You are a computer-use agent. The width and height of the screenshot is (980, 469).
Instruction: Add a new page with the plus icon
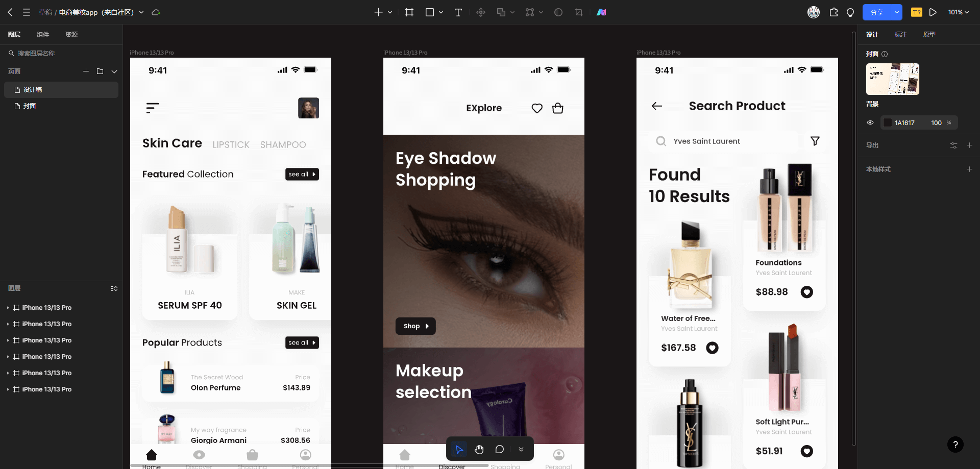point(86,71)
